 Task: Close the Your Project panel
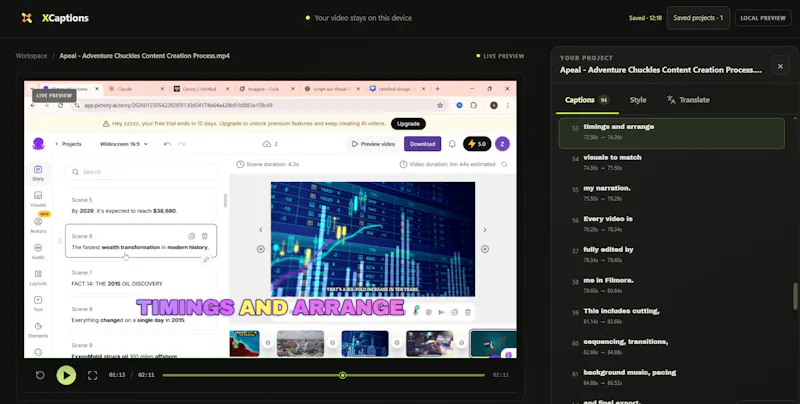click(780, 66)
